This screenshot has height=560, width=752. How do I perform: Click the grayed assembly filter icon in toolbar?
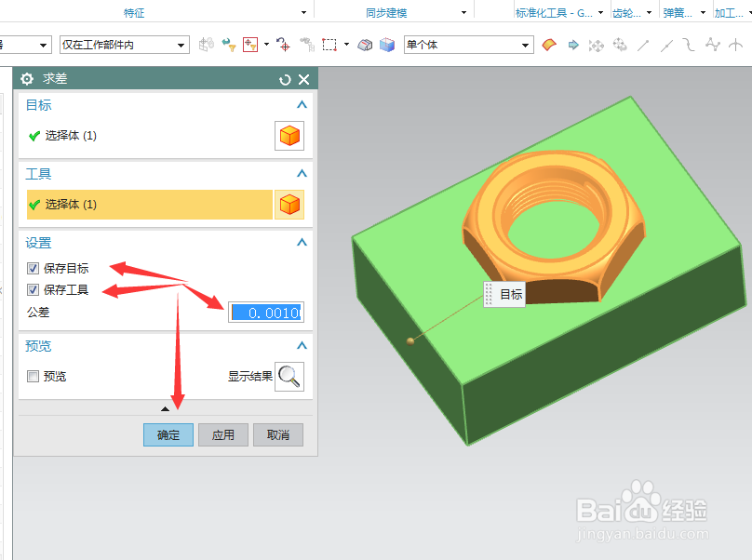207,45
